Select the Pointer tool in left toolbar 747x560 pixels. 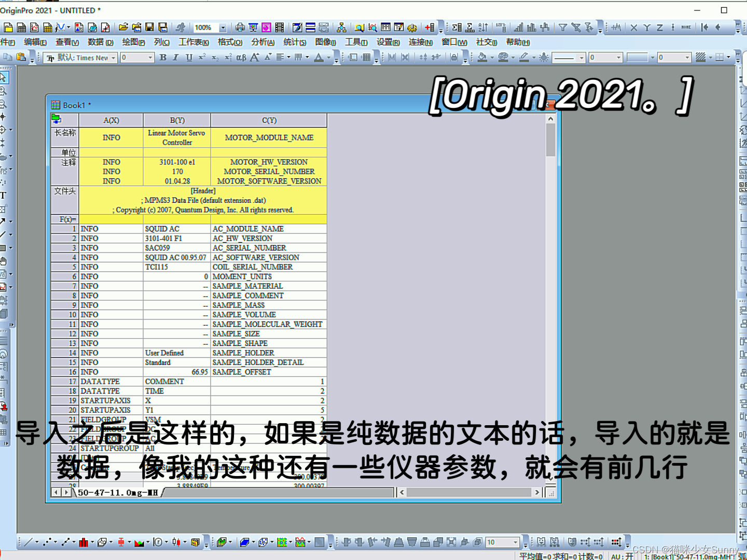click(x=4, y=78)
